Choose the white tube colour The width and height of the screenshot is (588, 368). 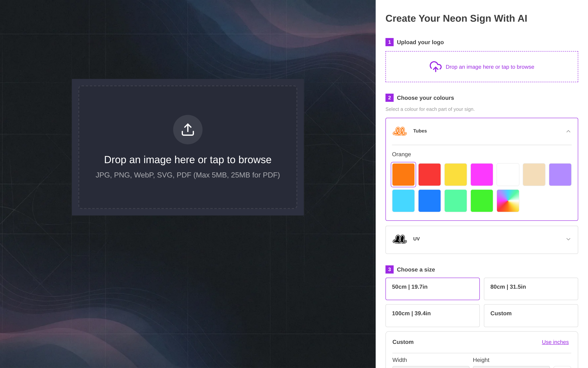coord(508,175)
